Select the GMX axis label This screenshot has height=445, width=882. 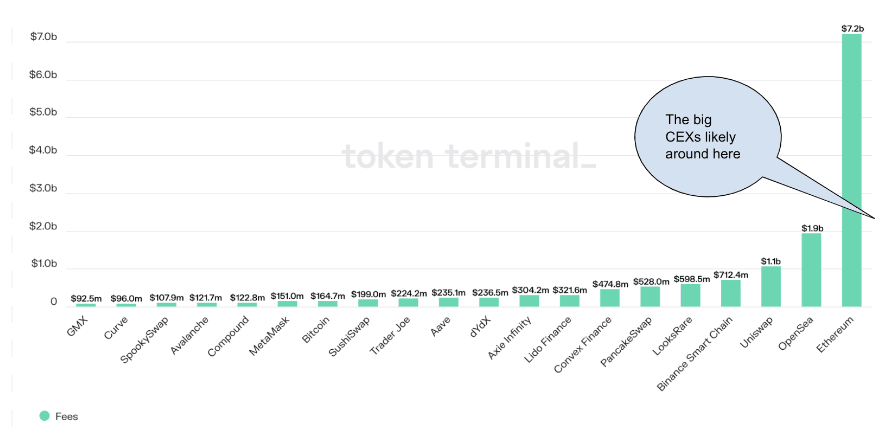coord(78,325)
